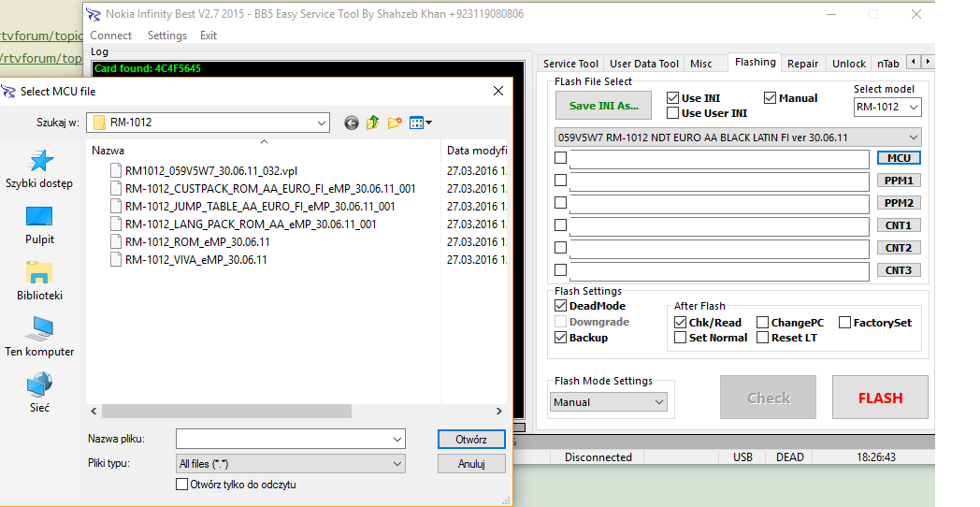Screen dimensions: 980x507
Task: Switch to nTab tab
Action: click(887, 64)
